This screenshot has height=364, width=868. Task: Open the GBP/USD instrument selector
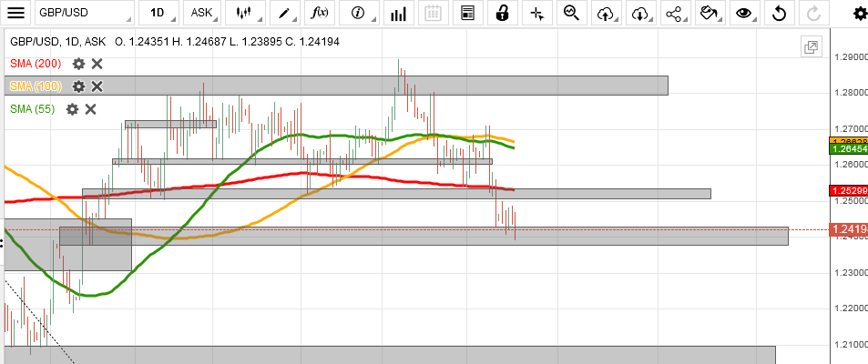(85, 13)
